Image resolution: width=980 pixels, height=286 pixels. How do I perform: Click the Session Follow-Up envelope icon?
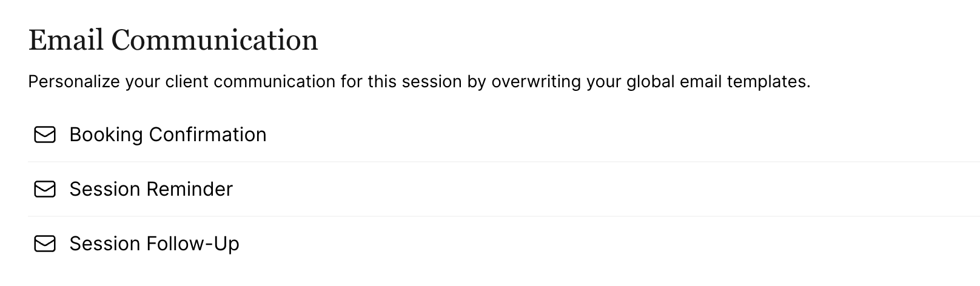[45, 244]
